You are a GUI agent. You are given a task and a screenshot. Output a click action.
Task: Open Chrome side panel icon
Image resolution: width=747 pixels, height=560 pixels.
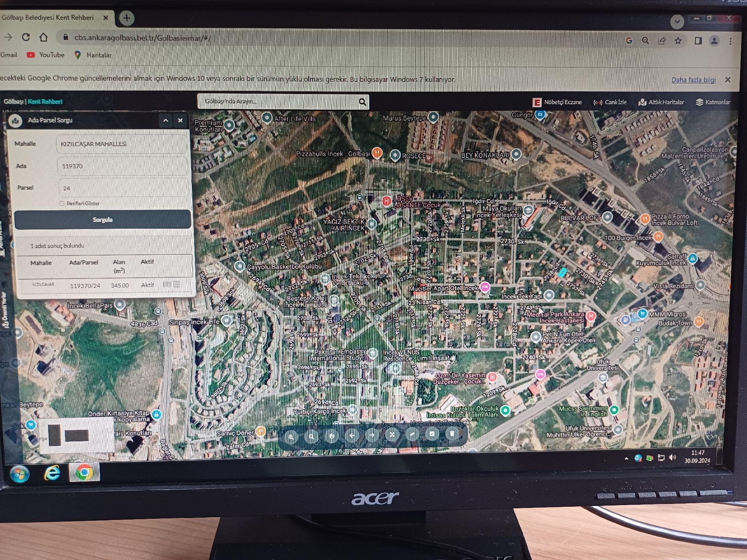click(x=698, y=41)
